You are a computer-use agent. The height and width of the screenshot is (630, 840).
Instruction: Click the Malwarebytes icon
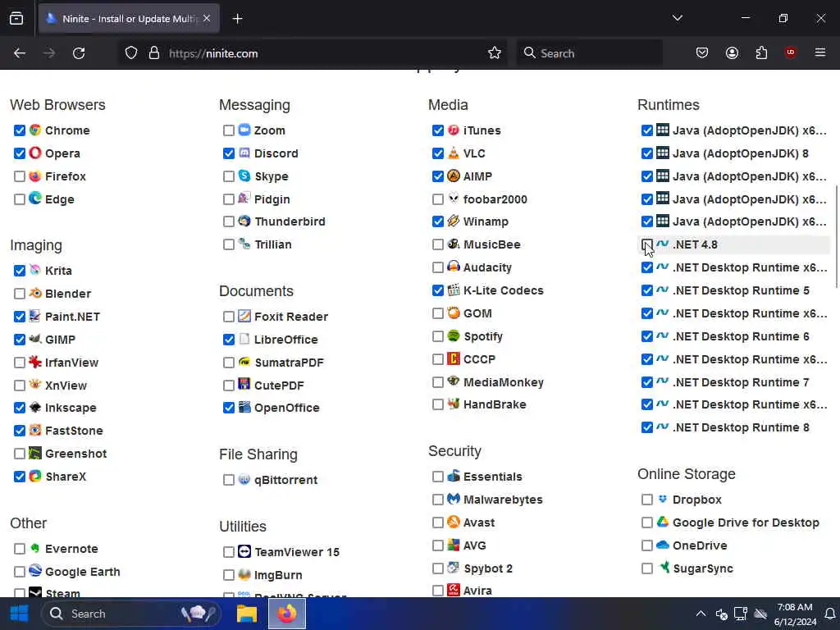tap(453, 500)
